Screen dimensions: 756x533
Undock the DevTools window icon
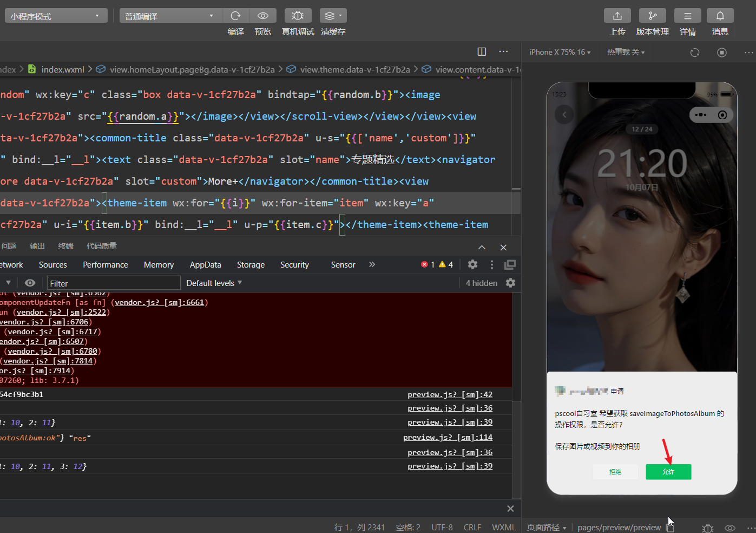[x=510, y=264]
